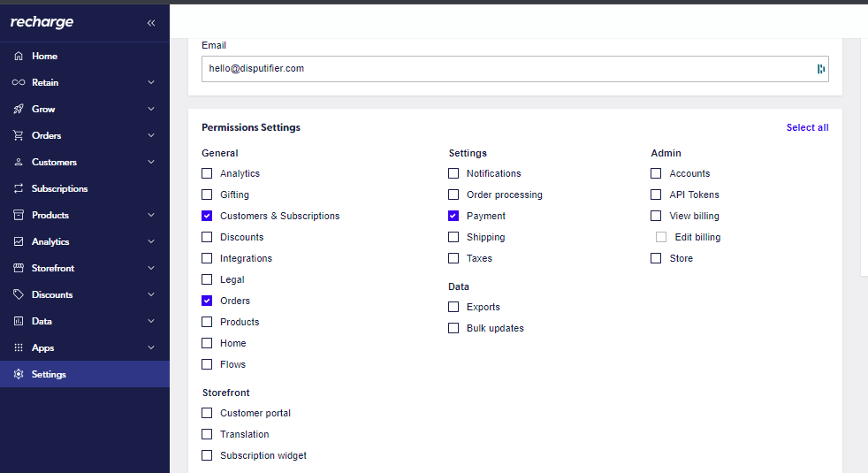Open the Data sidebar menu item
868x473 pixels.
coord(85,321)
